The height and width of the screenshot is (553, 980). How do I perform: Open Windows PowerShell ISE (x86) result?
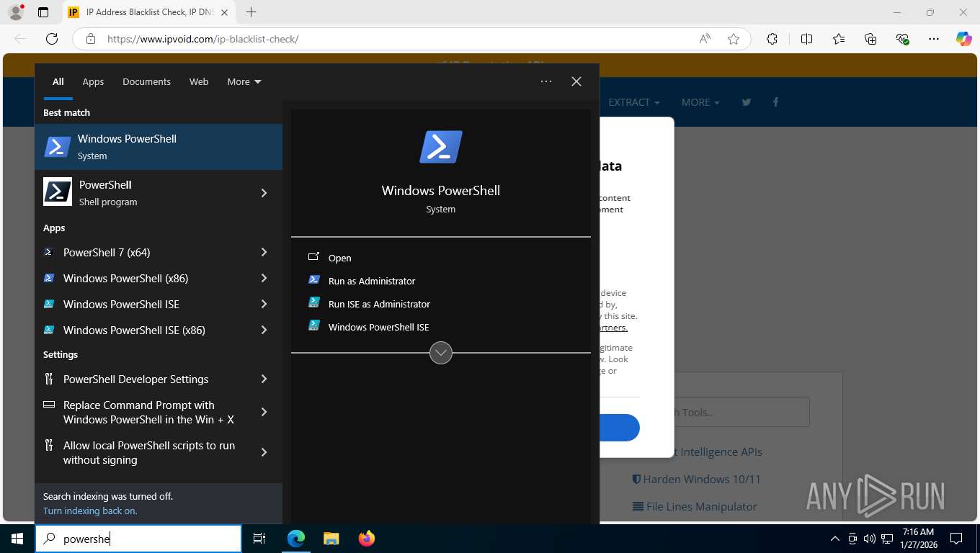tap(141, 330)
